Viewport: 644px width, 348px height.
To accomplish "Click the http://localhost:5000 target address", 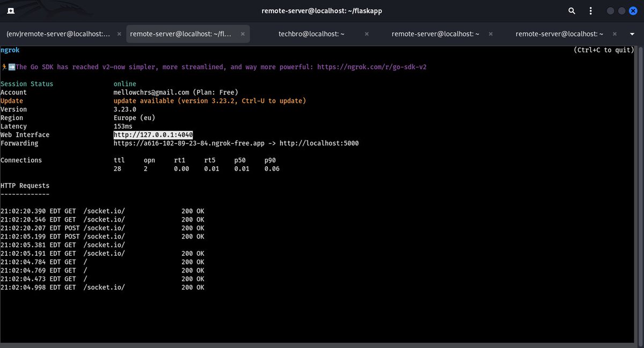I will [x=319, y=143].
